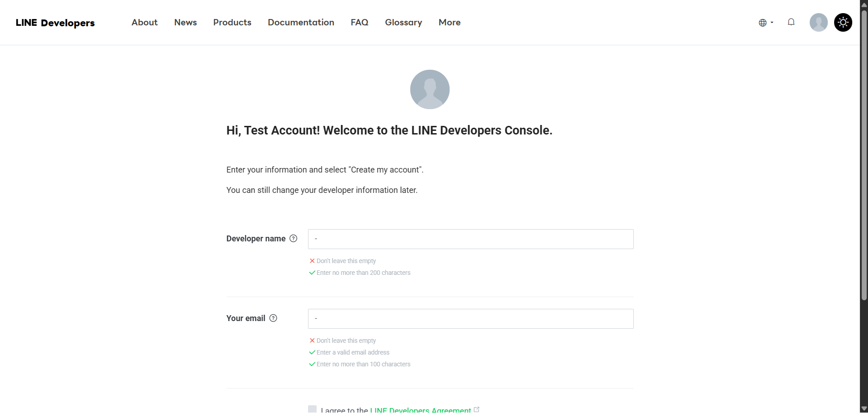The height and width of the screenshot is (413, 868).
Task: Navigate to FAQ
Action: [x=359, y=23]
